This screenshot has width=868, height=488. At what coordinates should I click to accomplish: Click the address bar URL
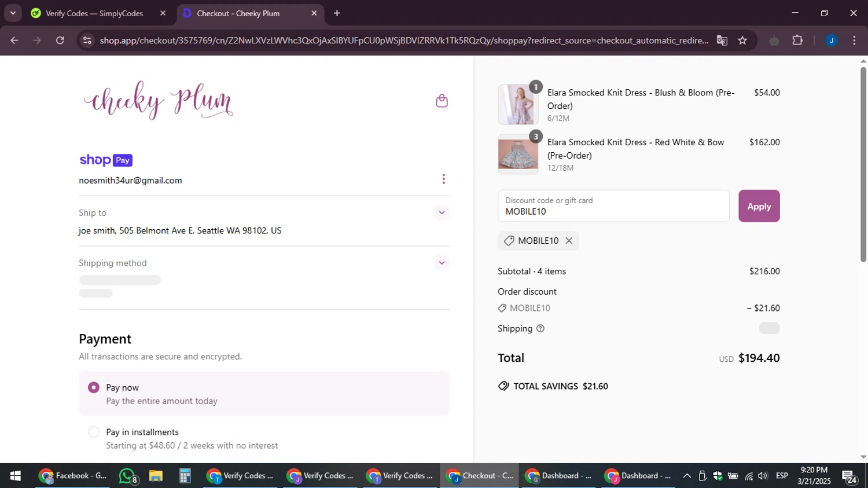point(404,41)
